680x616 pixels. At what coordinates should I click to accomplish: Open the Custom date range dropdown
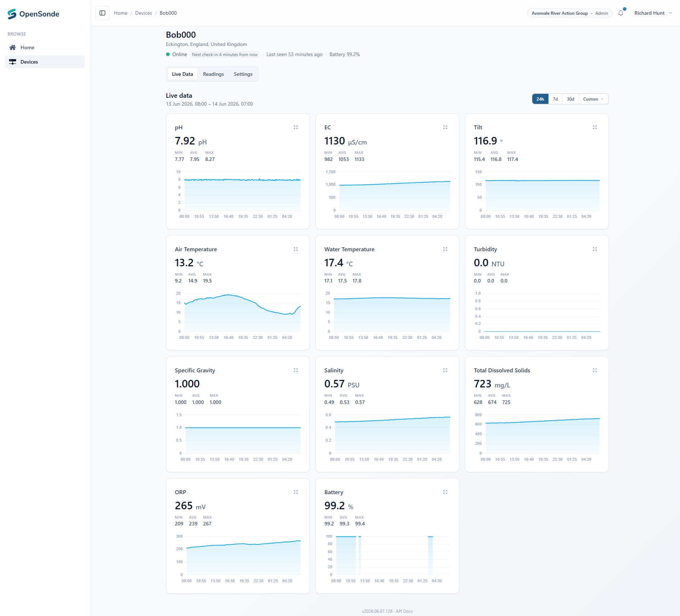593,99
